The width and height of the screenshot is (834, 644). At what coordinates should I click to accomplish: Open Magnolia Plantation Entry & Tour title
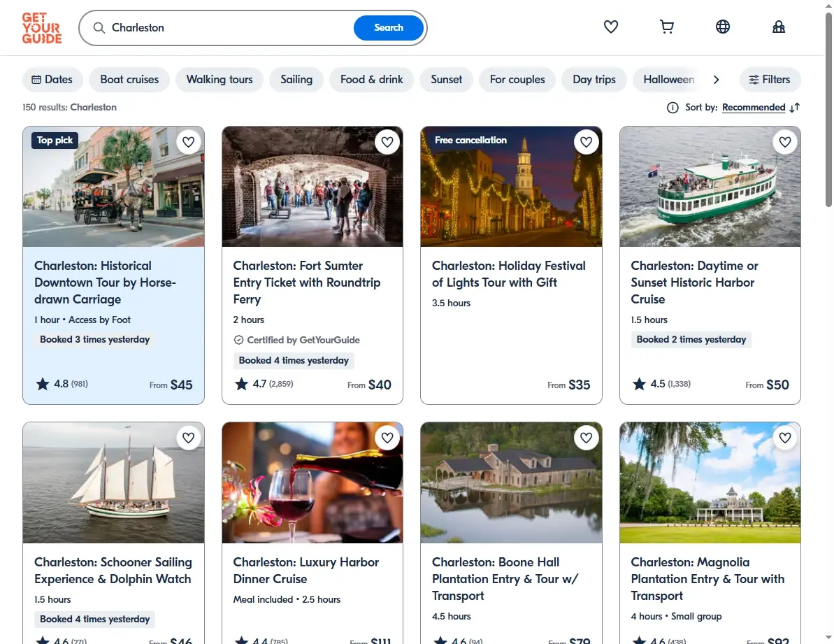pyautogui.click(x=707, y=579)
